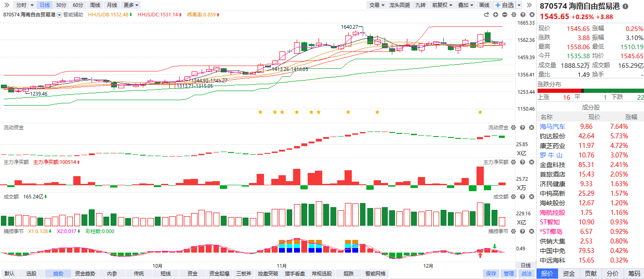Image resolution: width=644 pixels, height=279 pixels.
Task: Switch chart to 30分 period
Action: click(61, 5)
